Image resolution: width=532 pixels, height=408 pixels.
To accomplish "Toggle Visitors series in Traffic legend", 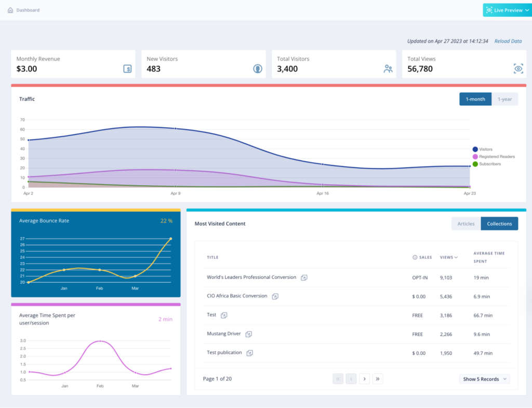I will (483, 149).
